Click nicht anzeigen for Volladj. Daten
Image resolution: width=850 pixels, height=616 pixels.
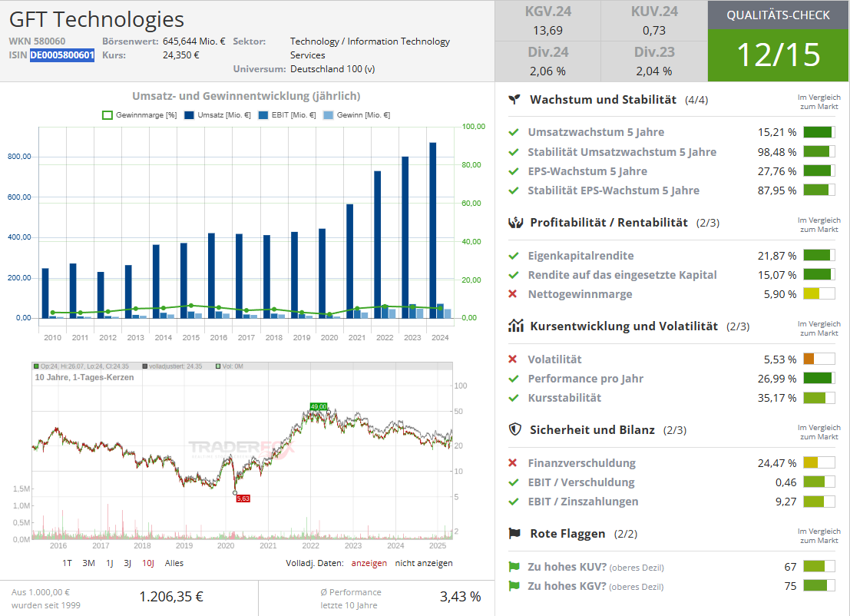point(424,563)
